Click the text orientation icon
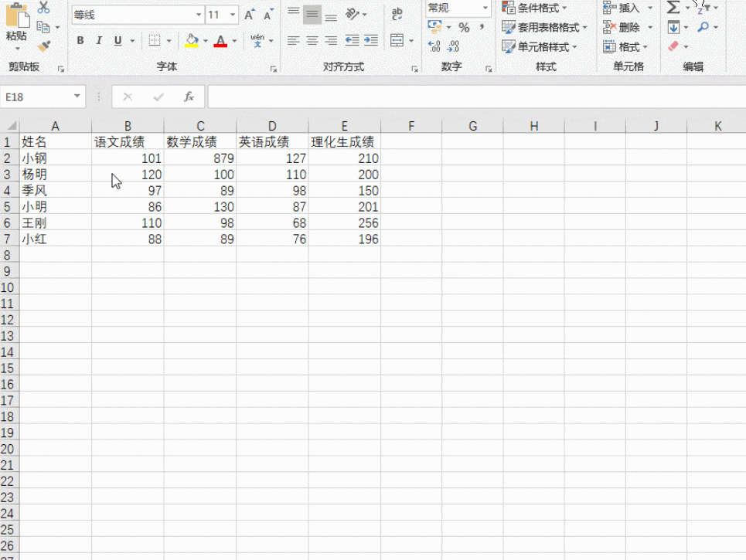The width and height of the screenshot is (746, 560). coord(352,14)
